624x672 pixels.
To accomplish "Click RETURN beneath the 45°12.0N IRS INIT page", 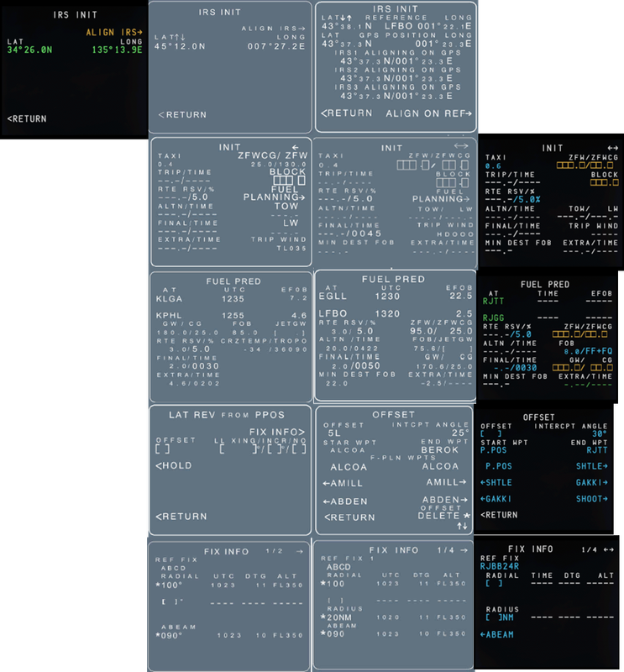I will point(182,115).
